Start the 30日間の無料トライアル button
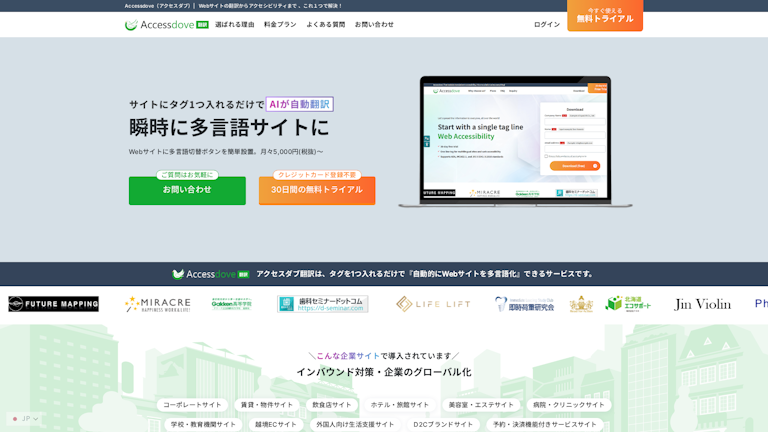768x432 pixels. pyautogui.click(x=317, y=190)
